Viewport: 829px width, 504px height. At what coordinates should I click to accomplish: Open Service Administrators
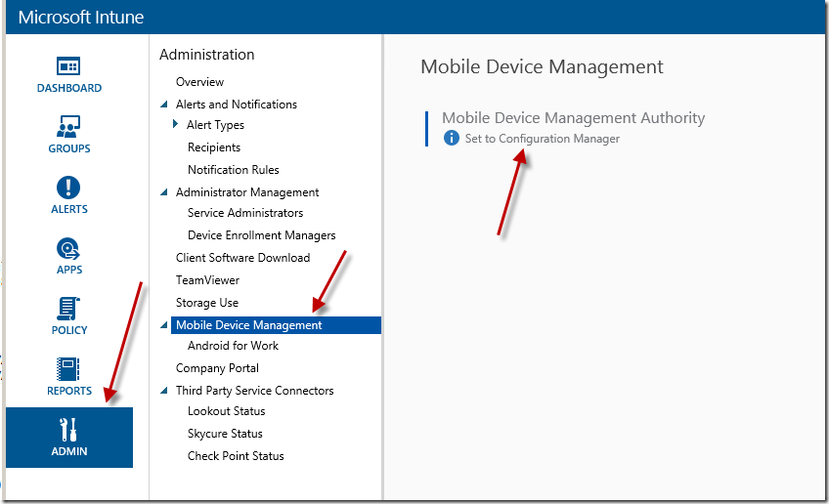click(x=245, y=213)
